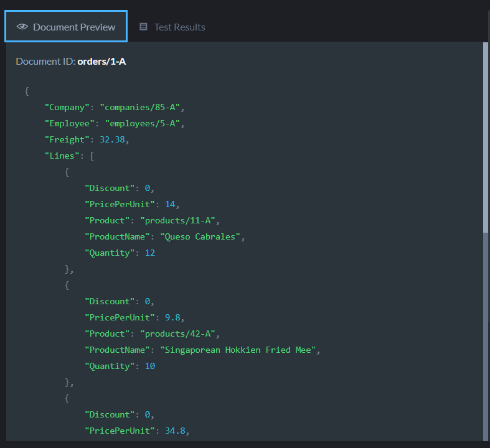Screen dimensions: 490x448
Task: Click the "PricePerUnit" key with value 14
Action: click(120, 204)
